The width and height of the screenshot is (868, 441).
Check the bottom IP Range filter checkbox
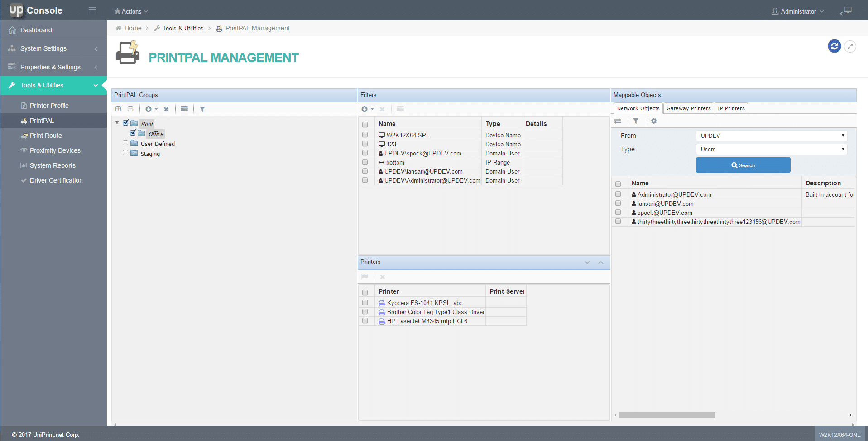pyautogui.click(x=365, y=162)
